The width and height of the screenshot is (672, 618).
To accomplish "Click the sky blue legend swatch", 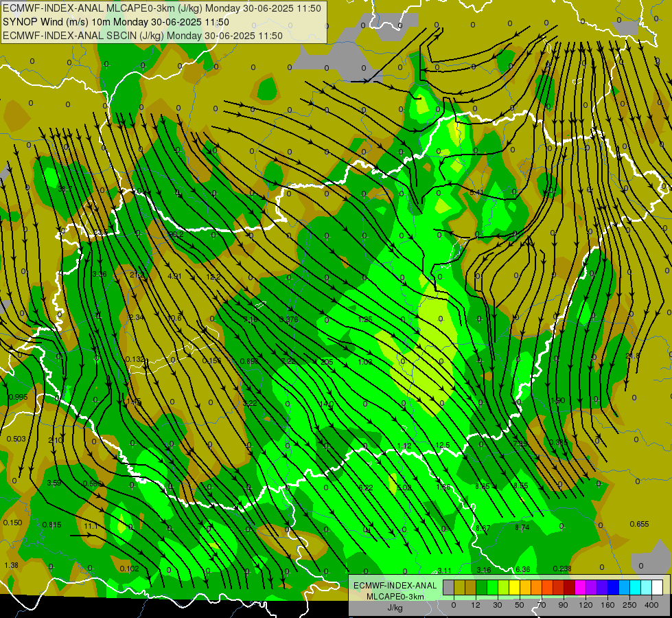I will [625, 587].
